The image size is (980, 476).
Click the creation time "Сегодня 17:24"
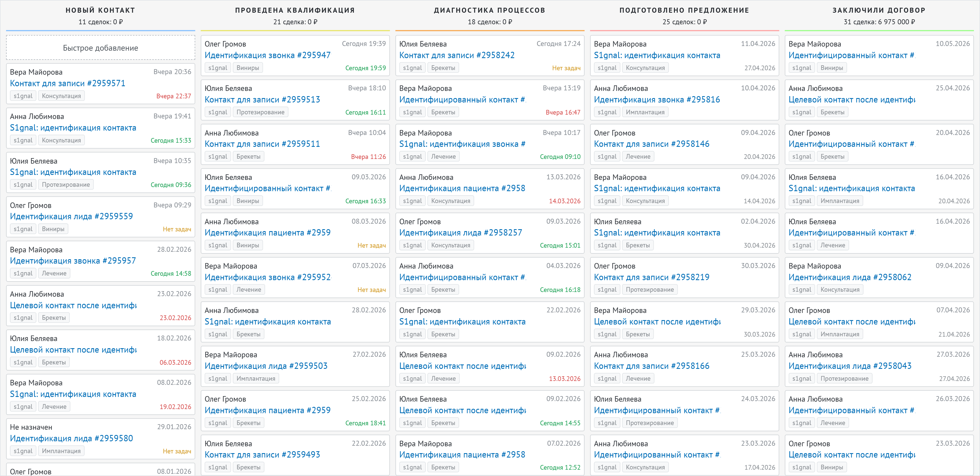click(x=558, y=44)
